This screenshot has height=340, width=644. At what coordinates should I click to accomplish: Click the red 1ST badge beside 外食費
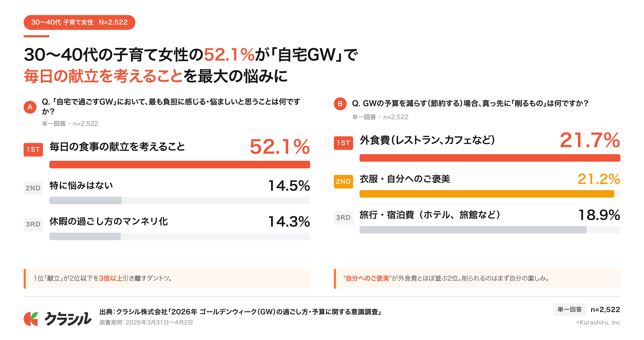(343, 143)
